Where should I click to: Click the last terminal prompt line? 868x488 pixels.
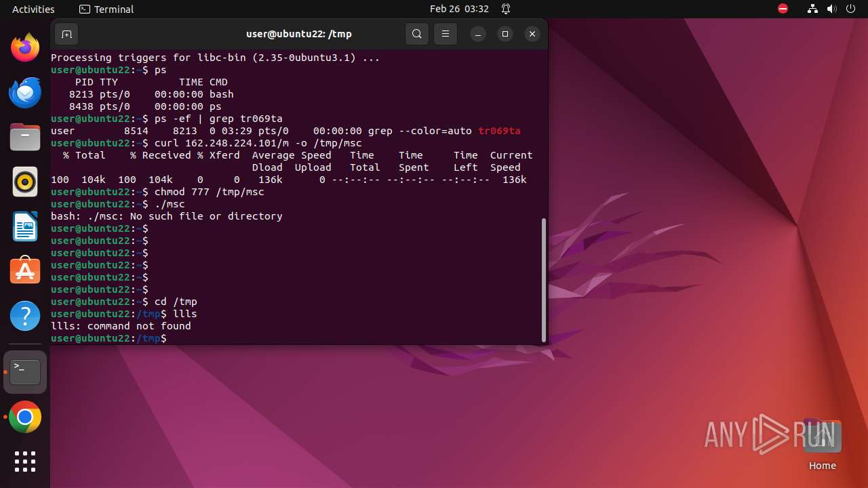108,338
